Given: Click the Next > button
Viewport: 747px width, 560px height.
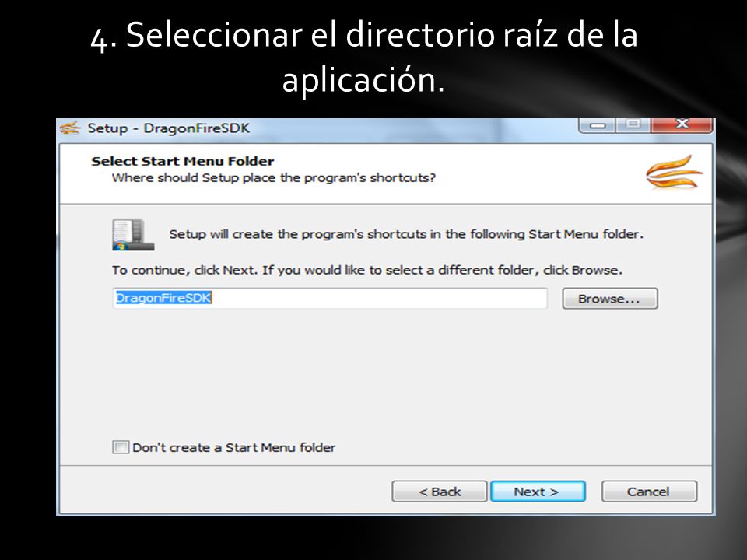Looking at the screenshot, I should pos(538,491).
